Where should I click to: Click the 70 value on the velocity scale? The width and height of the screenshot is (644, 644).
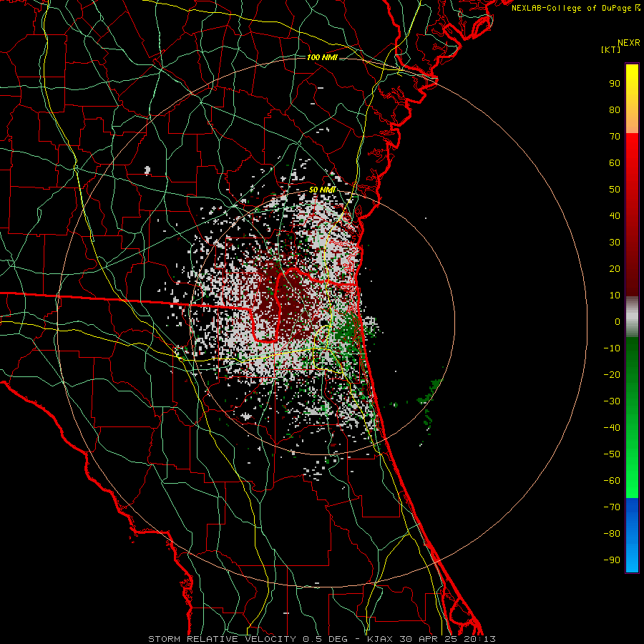(615, 137)
